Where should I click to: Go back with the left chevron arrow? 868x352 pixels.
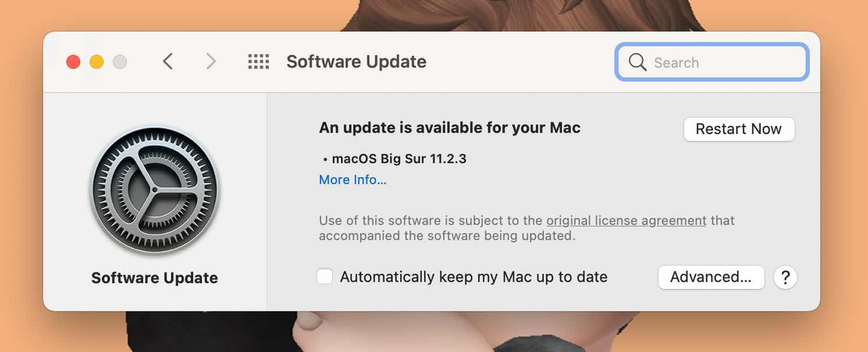click(x=168, y=62)
